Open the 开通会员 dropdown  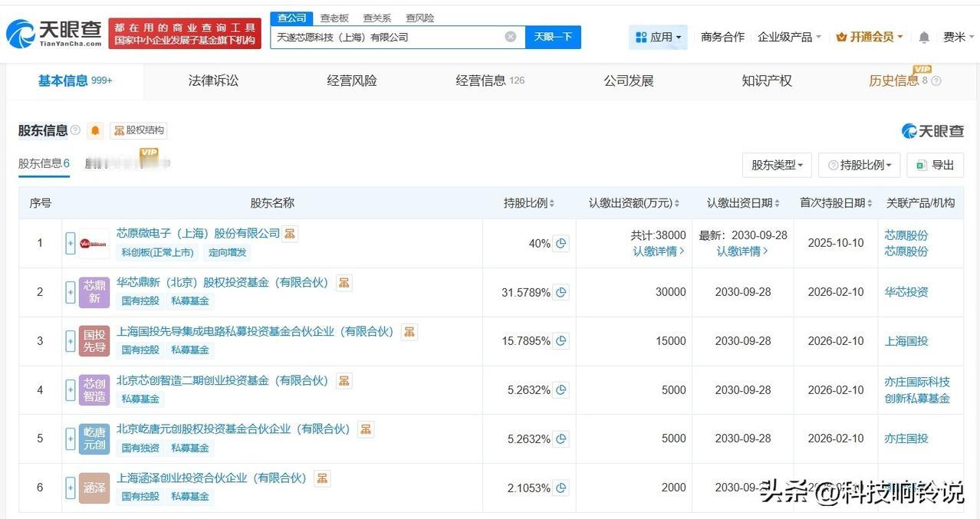(x=870, y=37)
